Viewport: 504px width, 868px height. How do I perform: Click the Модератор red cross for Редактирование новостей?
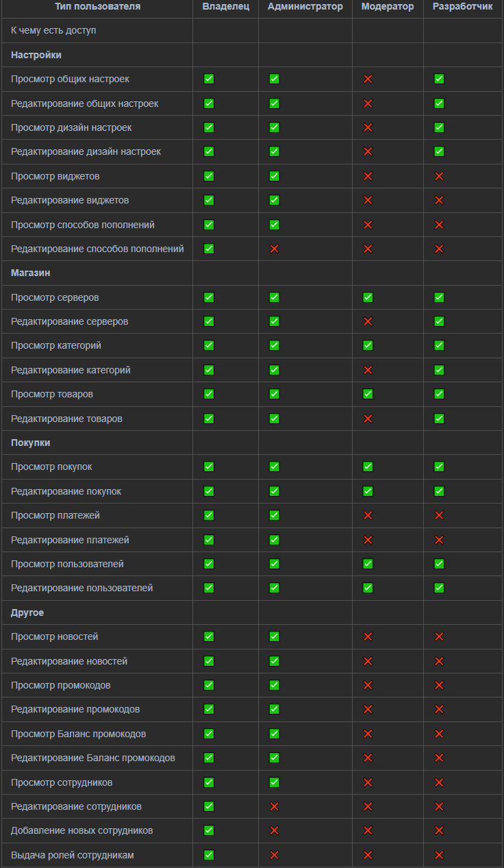pos(368,661)
